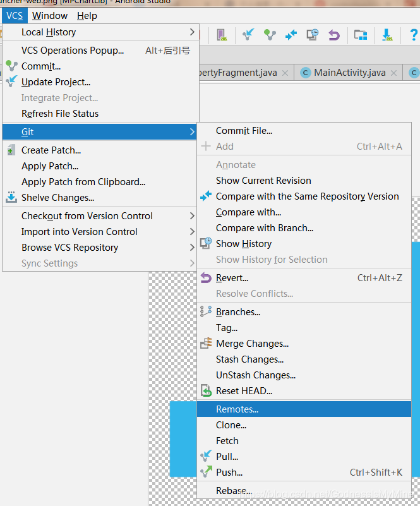This screenshot has width=420, height=506.
Task: Select Commit in the VCS menu
Action: tap(100, 66)
